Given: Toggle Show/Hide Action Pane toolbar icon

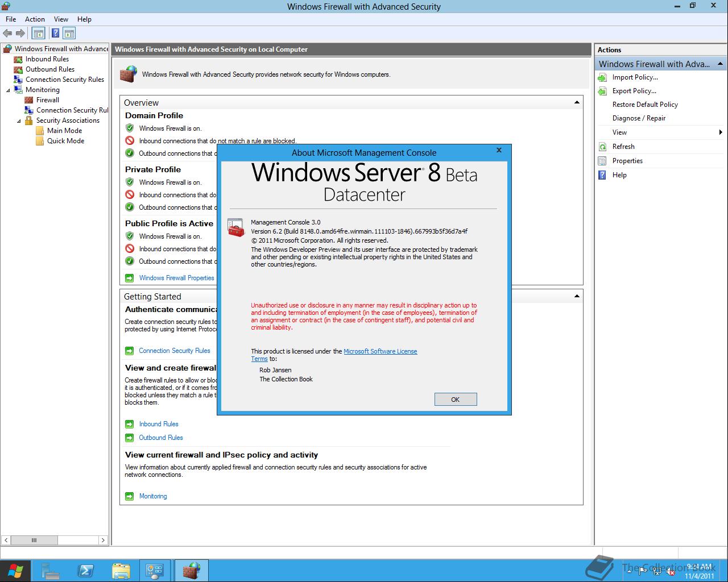Looking at the screenshot, I should [69, 34].
